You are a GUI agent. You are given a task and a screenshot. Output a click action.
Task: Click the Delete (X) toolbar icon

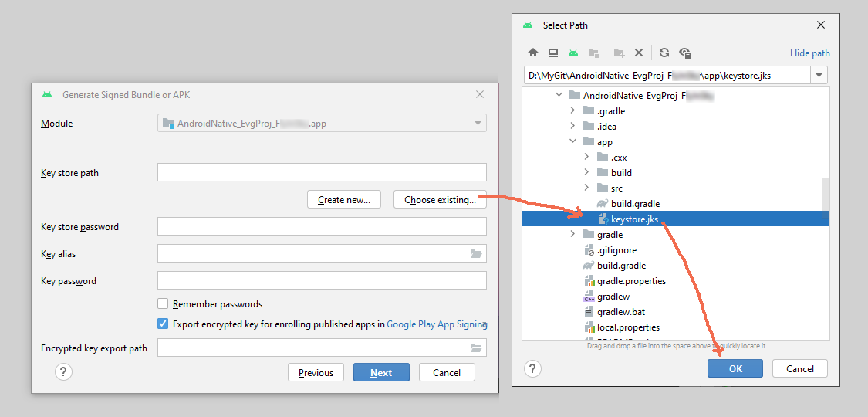(x=639, y=53)
